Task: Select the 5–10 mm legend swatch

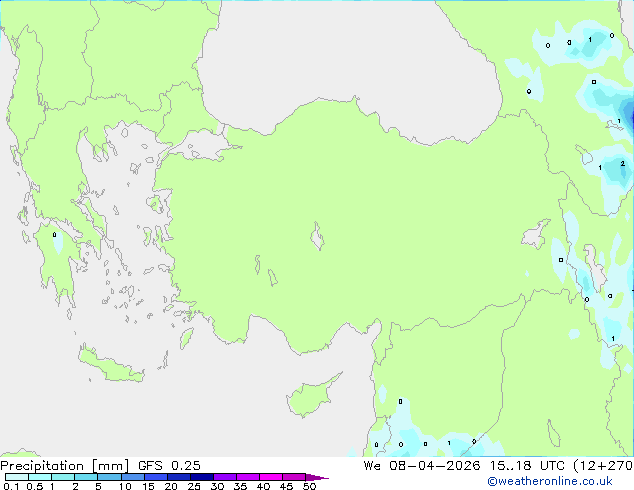Action: click(109, 477)
